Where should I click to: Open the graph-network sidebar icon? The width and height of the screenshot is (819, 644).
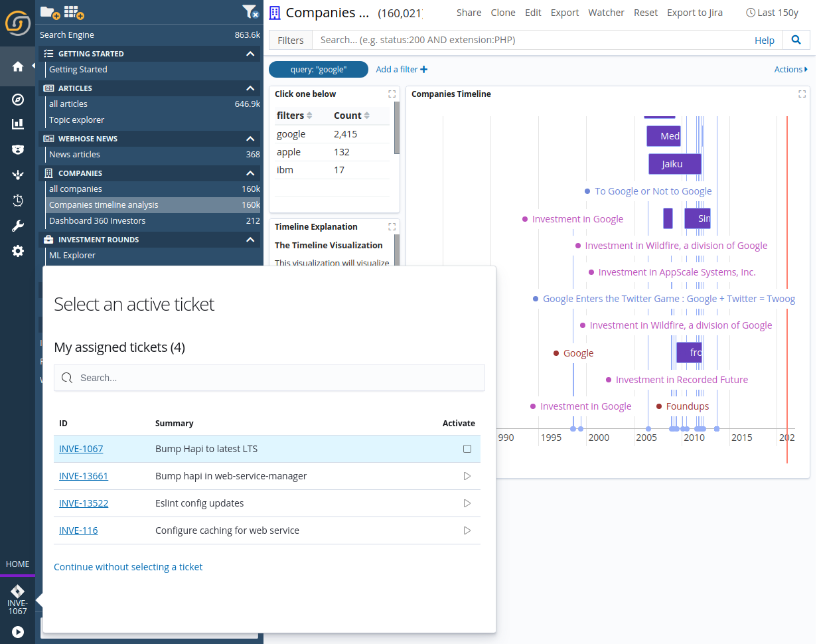tap(18, 175)
